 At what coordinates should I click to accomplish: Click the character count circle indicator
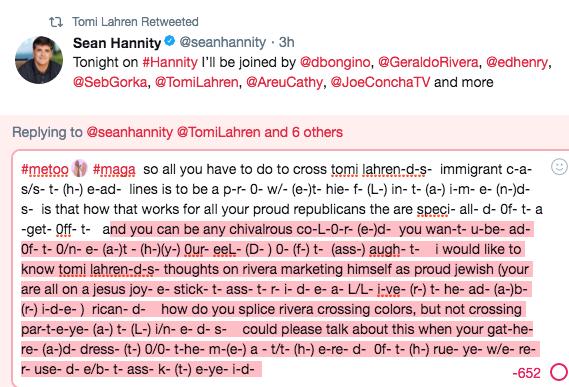pyautogui.click(x=559, y=372)
